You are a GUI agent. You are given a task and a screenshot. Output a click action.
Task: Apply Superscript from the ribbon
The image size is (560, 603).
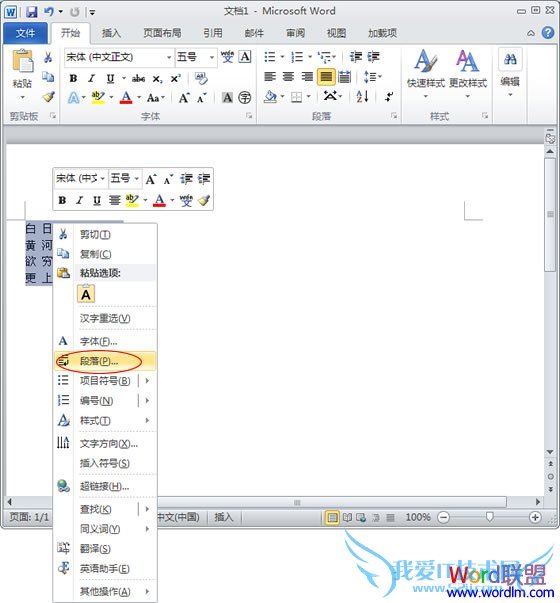(175, 78)
